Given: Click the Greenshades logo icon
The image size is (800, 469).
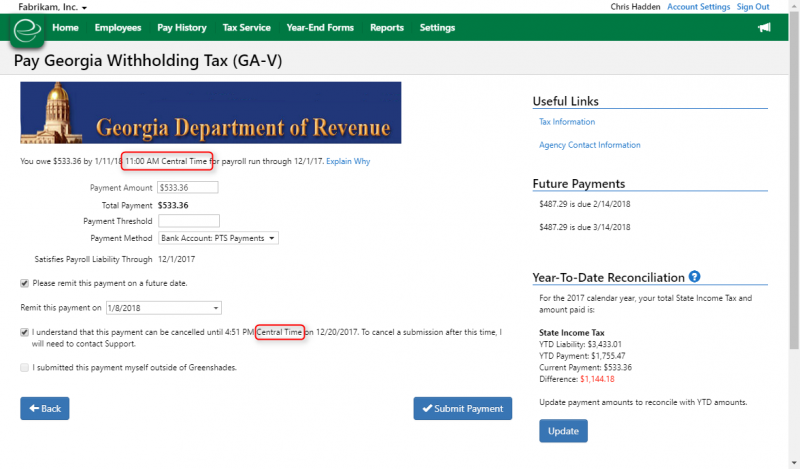Looking at the screenshot, I should (27, 30).
